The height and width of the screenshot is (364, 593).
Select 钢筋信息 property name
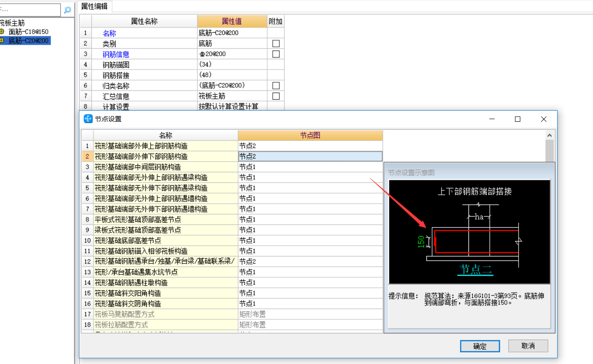[x=116, y=54]
